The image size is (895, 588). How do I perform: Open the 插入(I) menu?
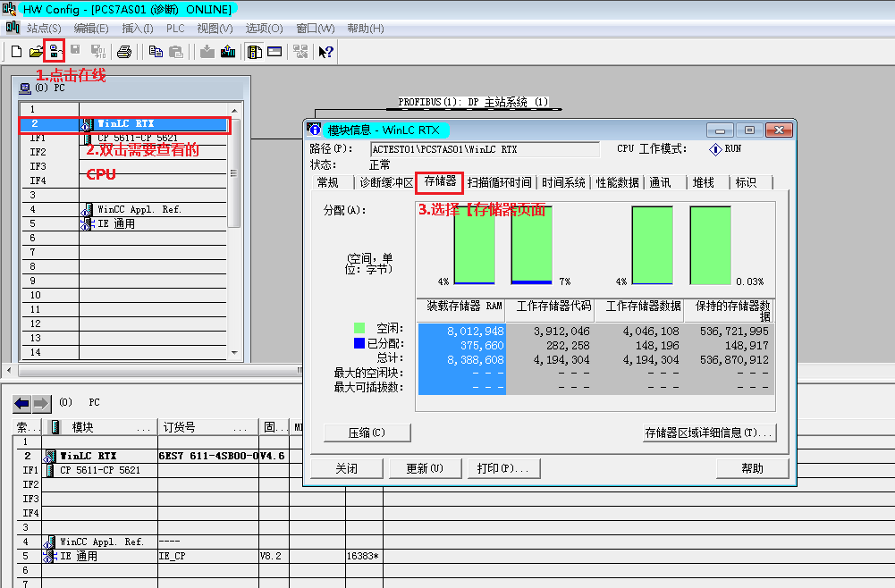[137, 28]
